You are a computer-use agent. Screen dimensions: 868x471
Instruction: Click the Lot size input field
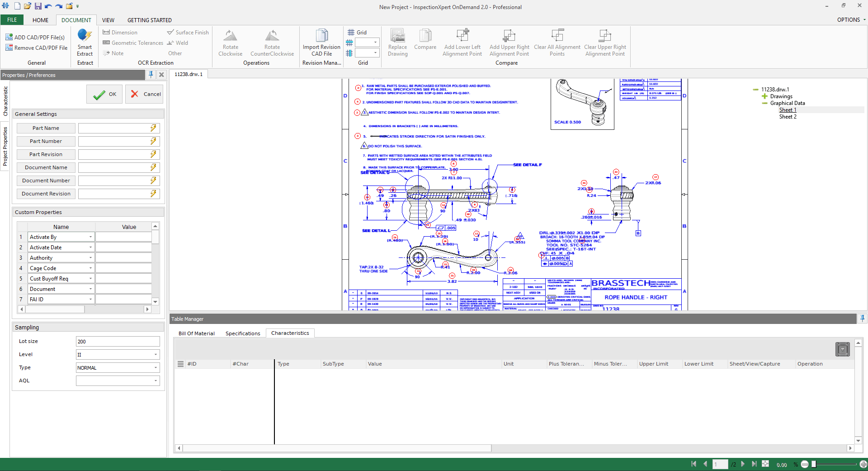118,341
